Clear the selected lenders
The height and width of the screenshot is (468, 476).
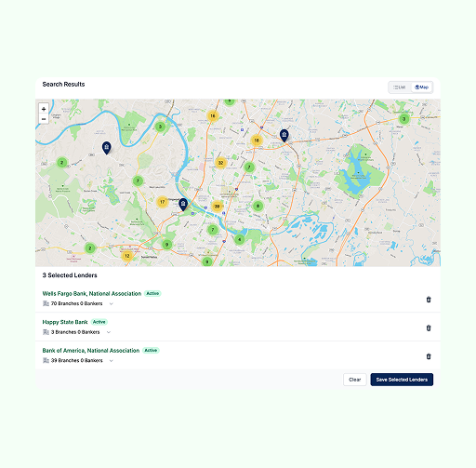[355, 380]
